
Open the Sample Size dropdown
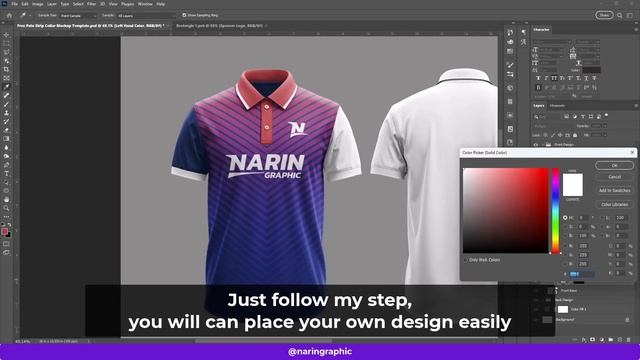tap(79, 16)
